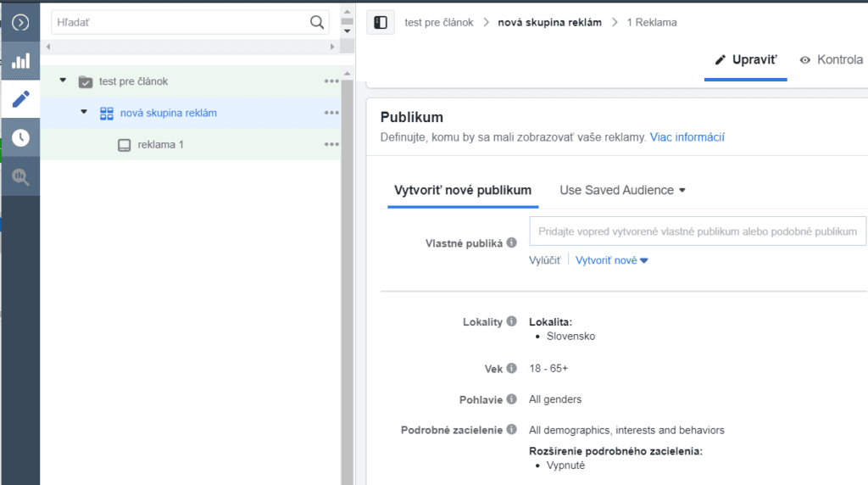Go to nová skupina reklám breadcrumb

549,23
